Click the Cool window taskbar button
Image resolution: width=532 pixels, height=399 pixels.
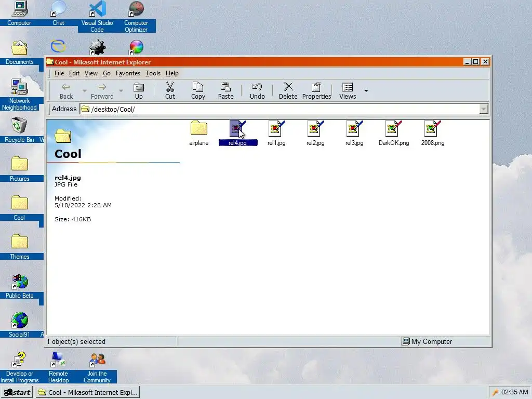(88, 392)
